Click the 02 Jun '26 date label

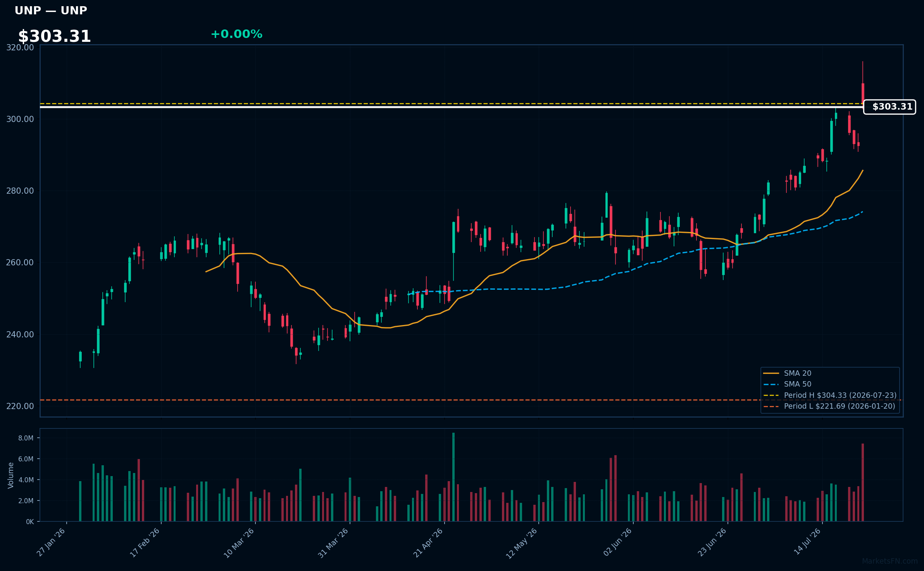point(618,542)
